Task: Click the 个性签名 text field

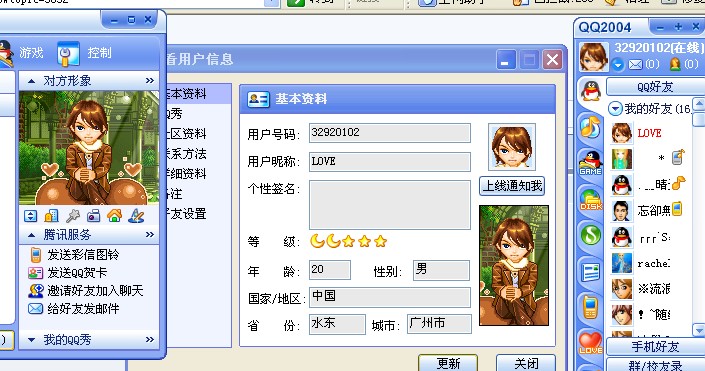Action: pos(390,205)
